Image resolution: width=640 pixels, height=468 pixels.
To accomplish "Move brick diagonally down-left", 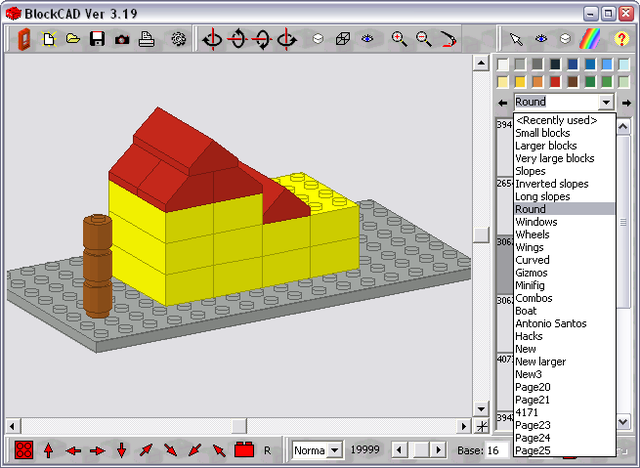I will (195, 450).
